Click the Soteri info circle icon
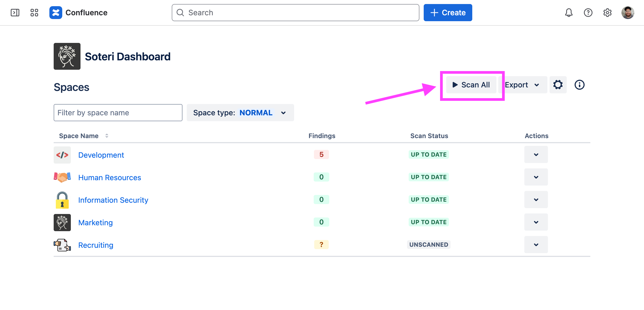Screen dimensions: 644x310 click(579, 85)
